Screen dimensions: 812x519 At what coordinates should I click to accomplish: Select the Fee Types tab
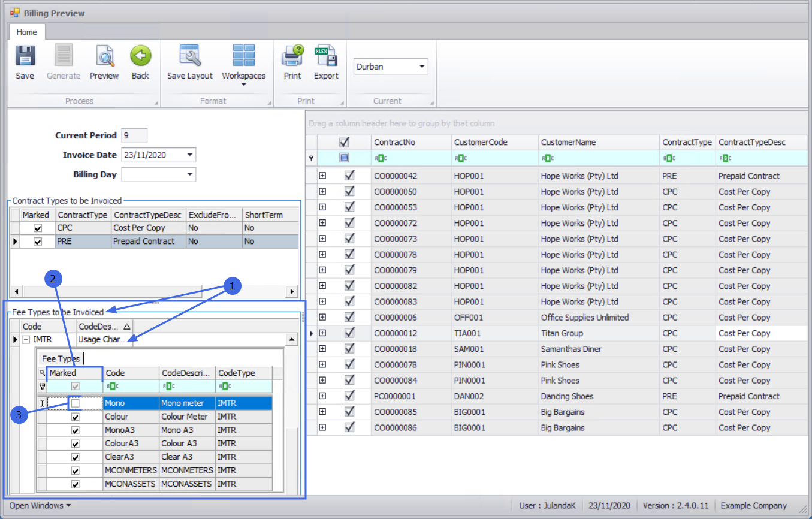pyautogui.click(x=61, y=359)
